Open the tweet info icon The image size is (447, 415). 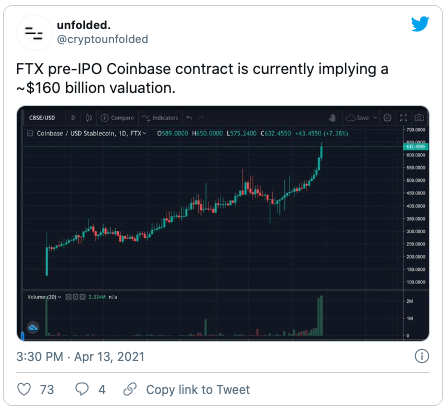pos(422,356)
